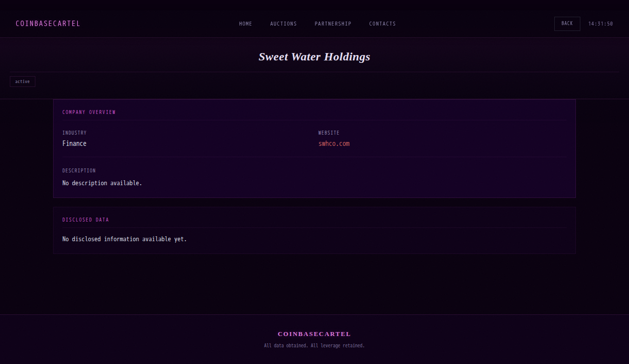The image size is (629, 364).
Task: Click the active status badge
Action: (23, 82)
